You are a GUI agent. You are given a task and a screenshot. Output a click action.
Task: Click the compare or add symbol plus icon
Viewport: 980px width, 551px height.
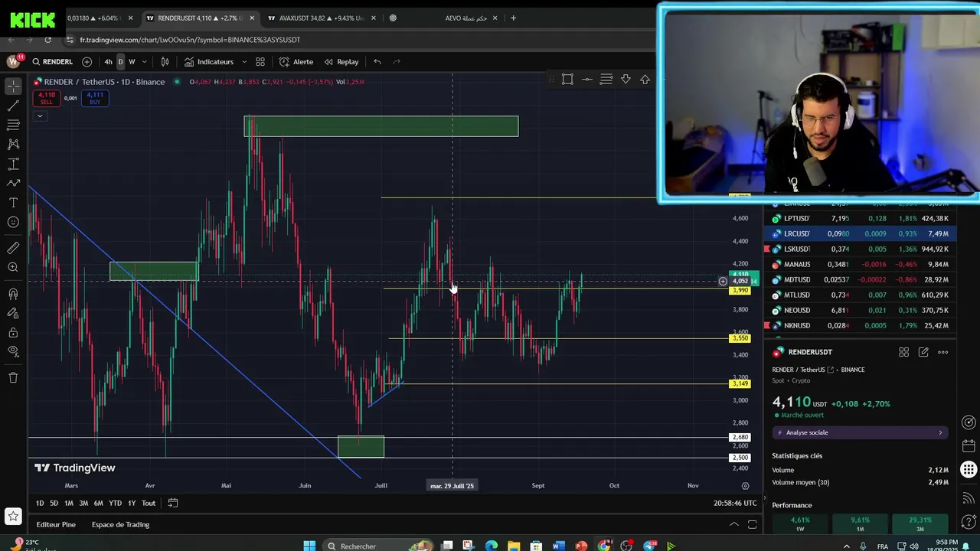pos(87,62)
